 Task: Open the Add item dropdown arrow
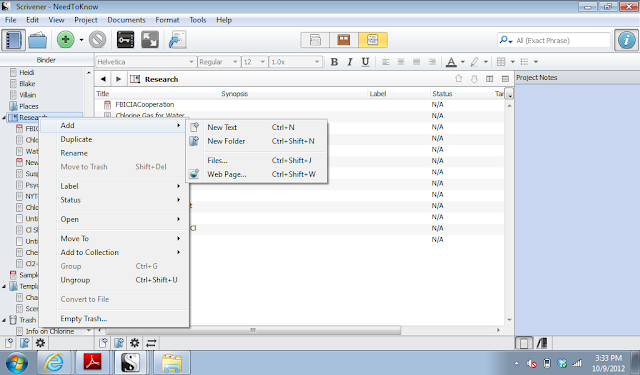(x=81, y=40)
